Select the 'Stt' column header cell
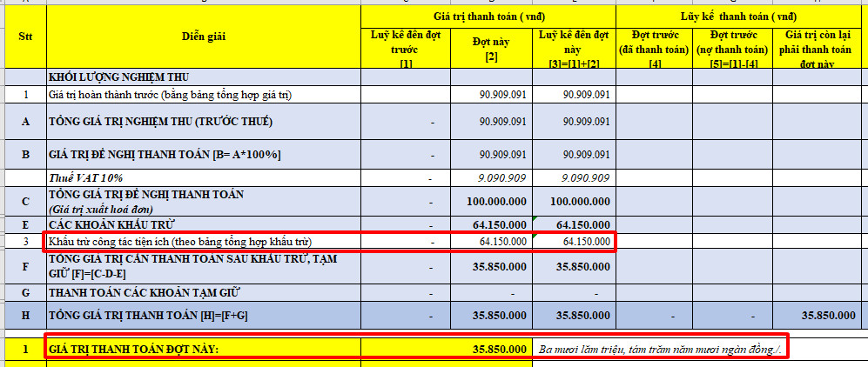This screenshot has width=868, height=367. coord(25,37)
